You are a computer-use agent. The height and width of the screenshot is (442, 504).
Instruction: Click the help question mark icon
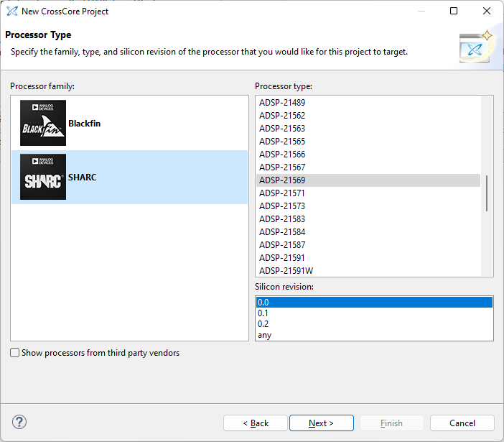click(20, 423)
